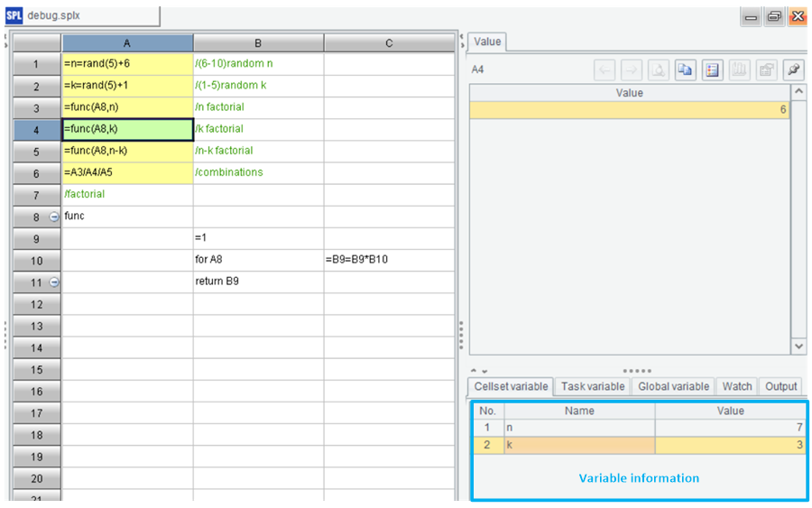The width and height of the screenshot is (812, 508).
Task: Click the properties icon in Value toolbar
Action: pos(767,69)
